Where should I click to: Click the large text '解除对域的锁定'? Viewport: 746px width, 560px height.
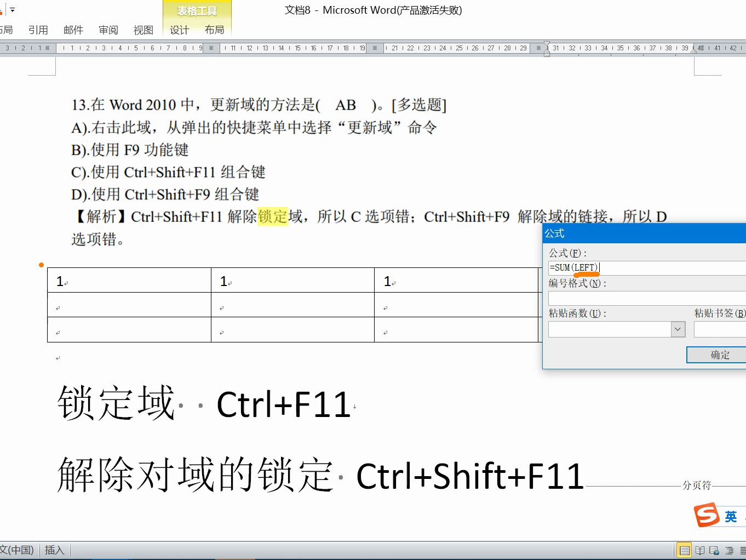point(196,475)
